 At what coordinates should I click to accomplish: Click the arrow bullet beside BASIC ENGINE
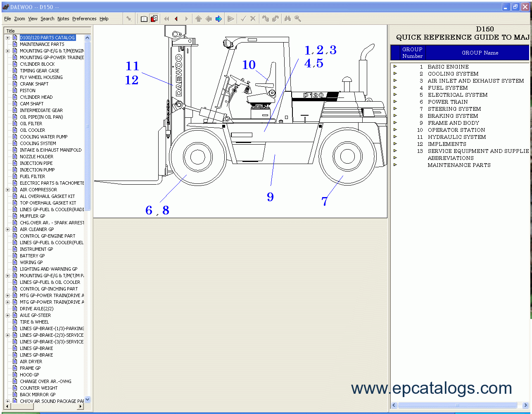point(395,66)
